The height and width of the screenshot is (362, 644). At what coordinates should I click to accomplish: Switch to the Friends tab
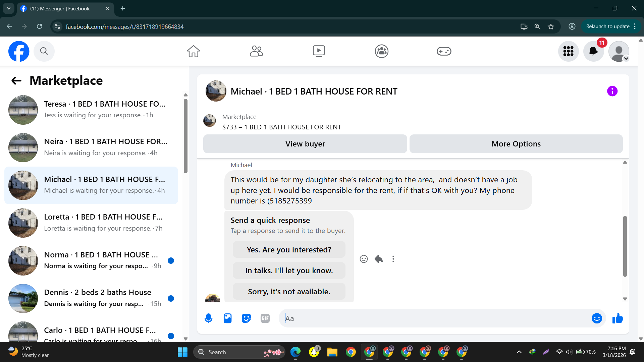point(256,51)
